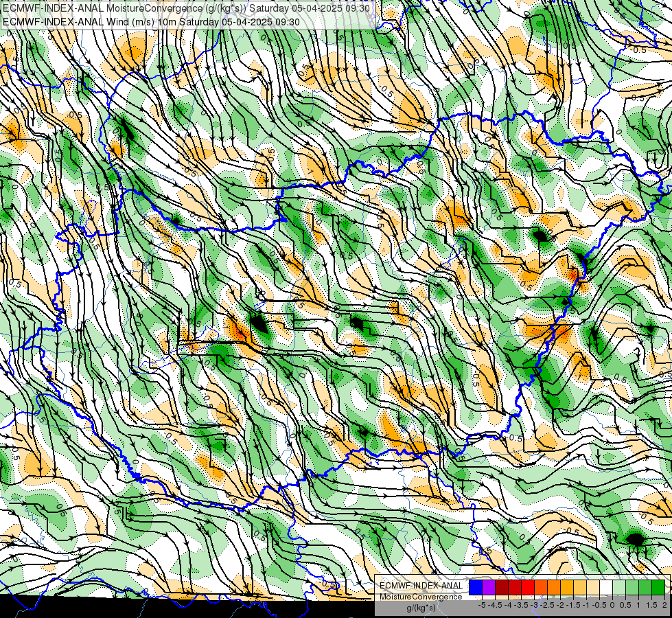Select the MoistureConvergence title line at top
Viewport: 672px width, 618px height.
(186, 8)
